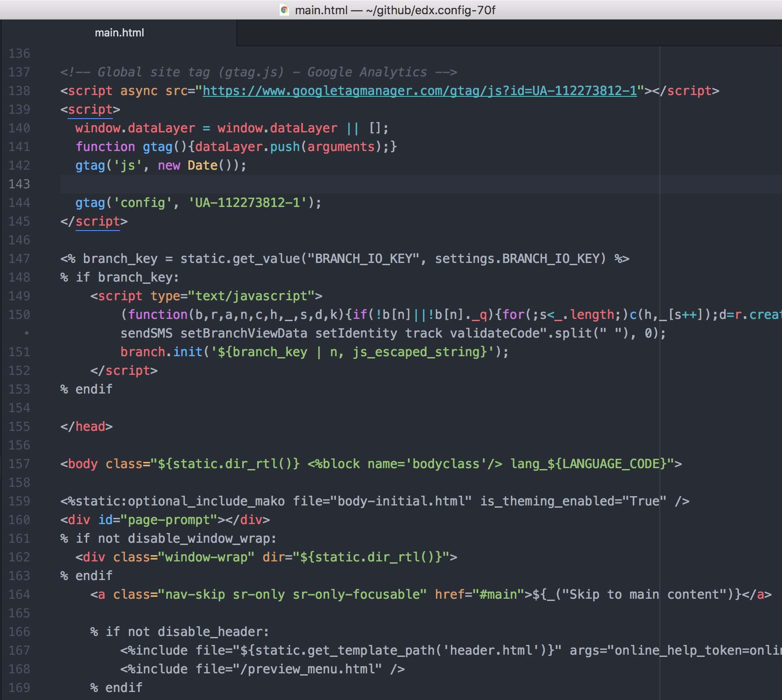Click 'js_escaped_string' on line 151
The width and height of the screenshot is (782, 700).
(x=416, y=352)
